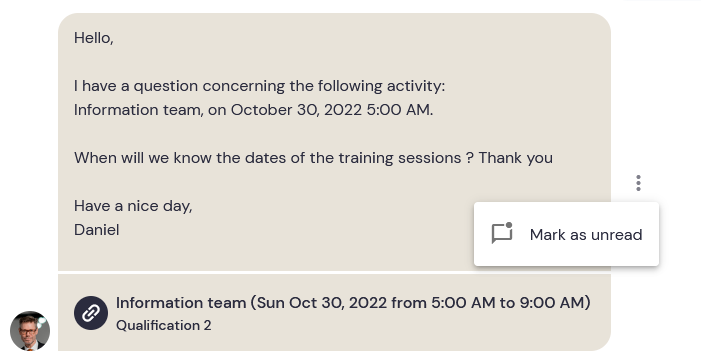The width and height of the screenshot is (701, 364).
Task: Click the "I have a question concerning" sentence
Action: 259,86
